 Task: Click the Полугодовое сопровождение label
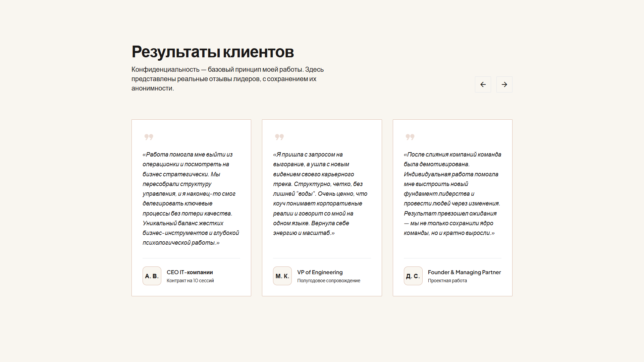coord(328,281)
